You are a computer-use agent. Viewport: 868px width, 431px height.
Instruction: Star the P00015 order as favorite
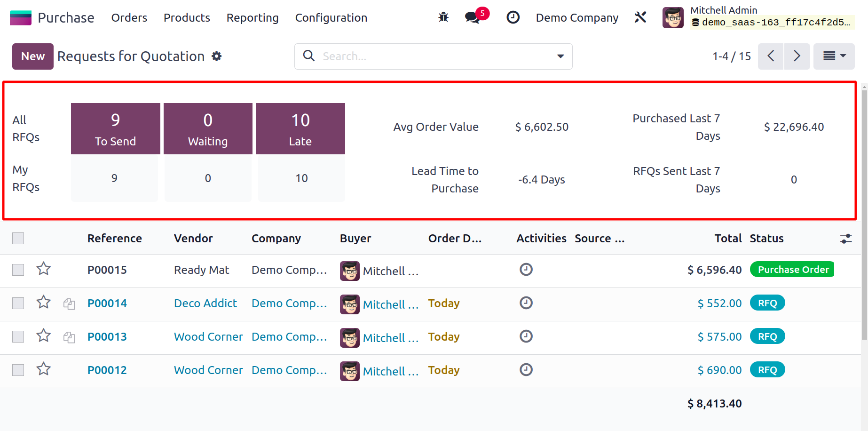pyautogui.click(x=44, y=269)
